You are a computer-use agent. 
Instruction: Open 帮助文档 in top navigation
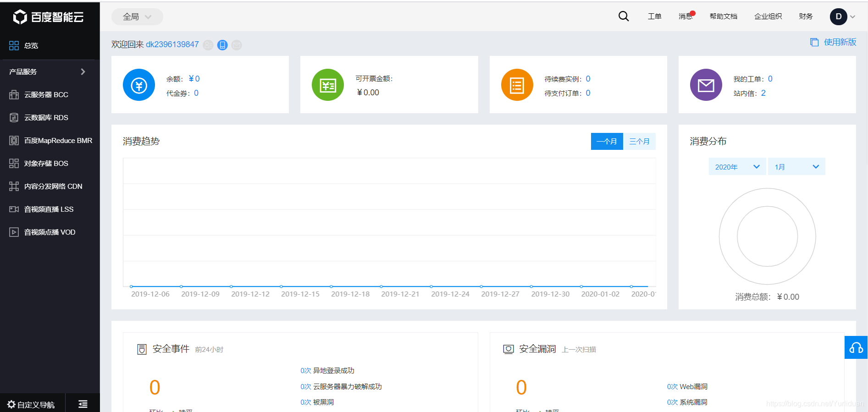tap(724, 16)
